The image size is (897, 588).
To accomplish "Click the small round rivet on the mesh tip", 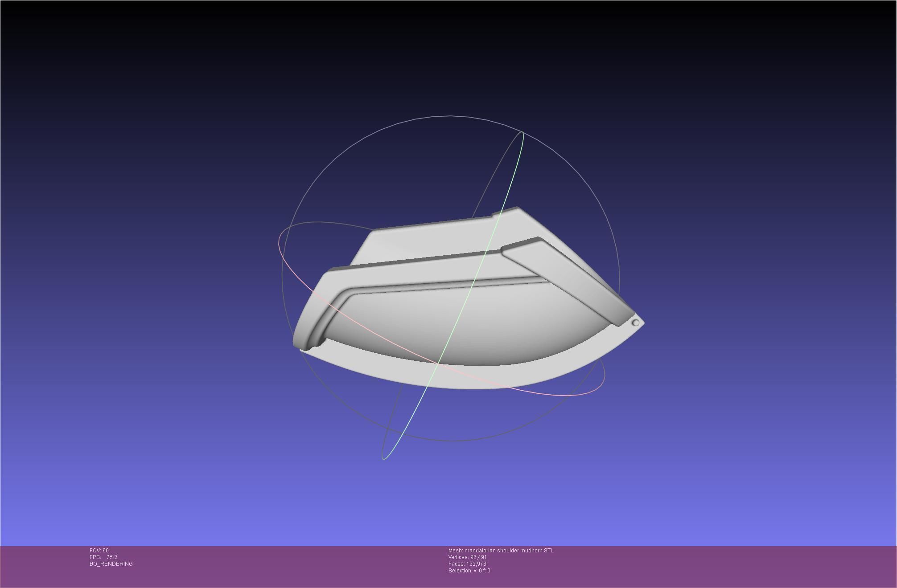I will point(636,323).
